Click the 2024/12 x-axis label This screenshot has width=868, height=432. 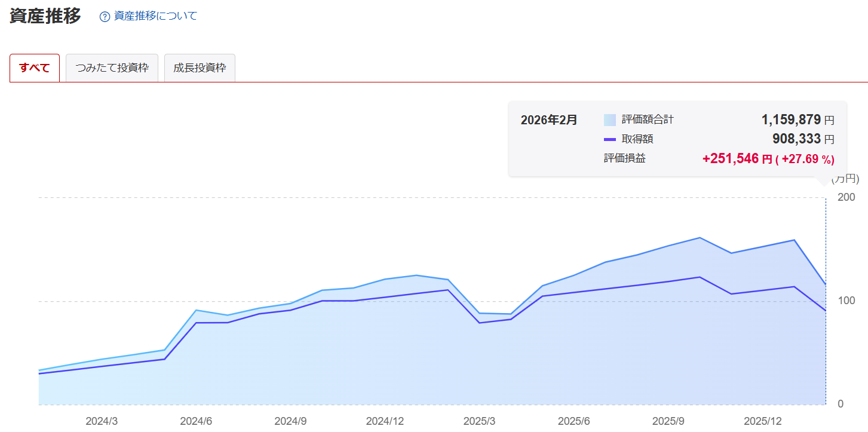[385, 421]
